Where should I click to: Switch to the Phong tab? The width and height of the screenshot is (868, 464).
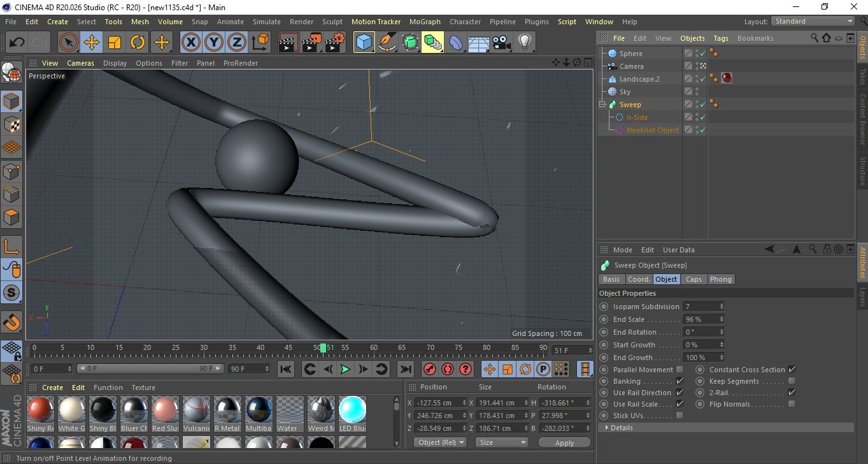(720, 279)
